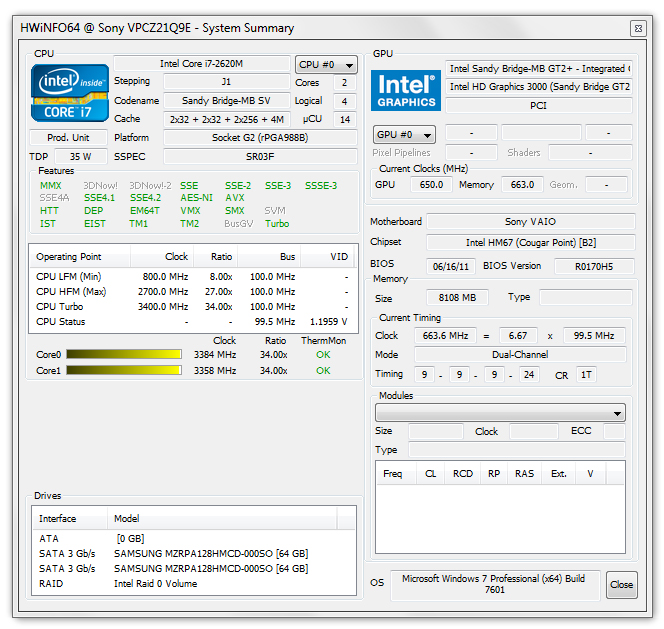This screenshot has width=664, height=629.
Task: Click the Drives Model column header
Action: pos(222,518)
